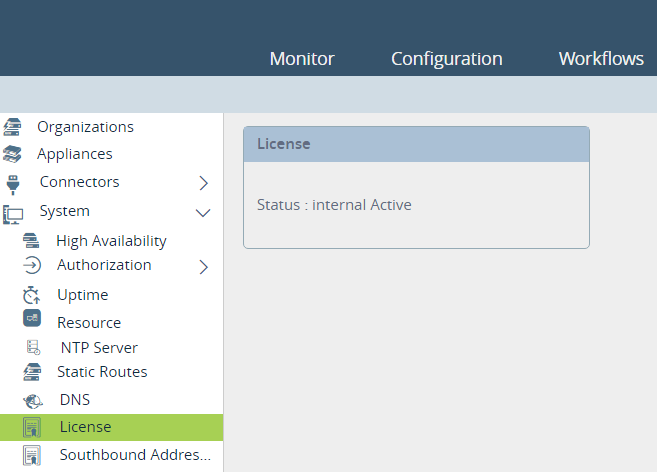Click the High Availability server icon
657x472 pixels.
[x=31, y=241]
